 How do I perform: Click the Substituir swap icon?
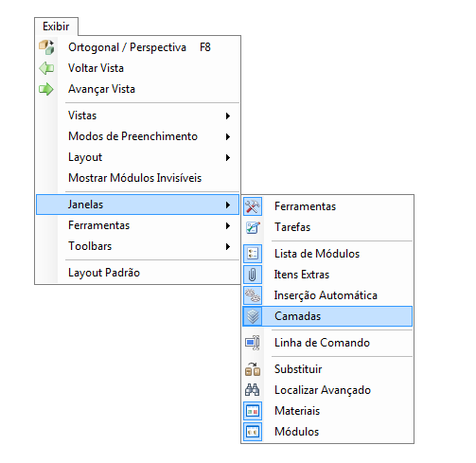tap(253, 369)
